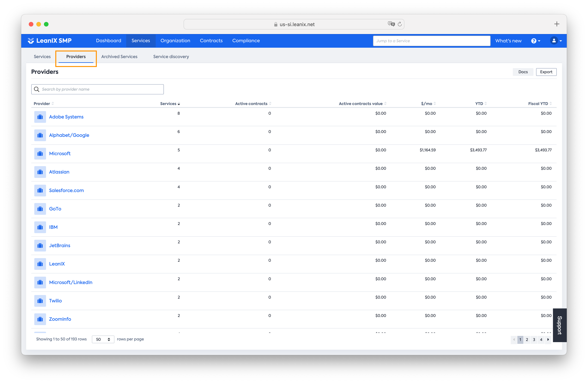
Task: Click the lock icon in address bar
Action: pyautogui.click(x=276, y=24)
